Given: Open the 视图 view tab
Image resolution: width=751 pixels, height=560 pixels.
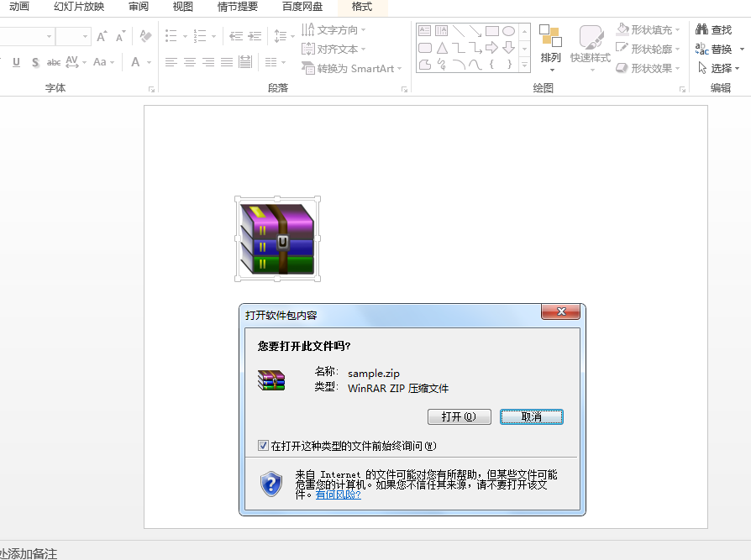Looking at the screenshot, I should (x=182, y=7).
